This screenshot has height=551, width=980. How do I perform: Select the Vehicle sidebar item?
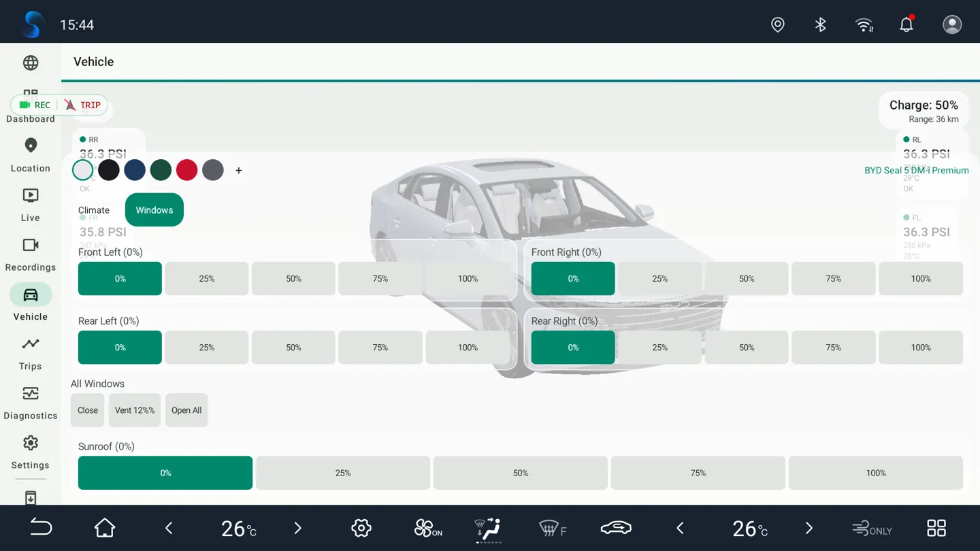pos(31,303)
